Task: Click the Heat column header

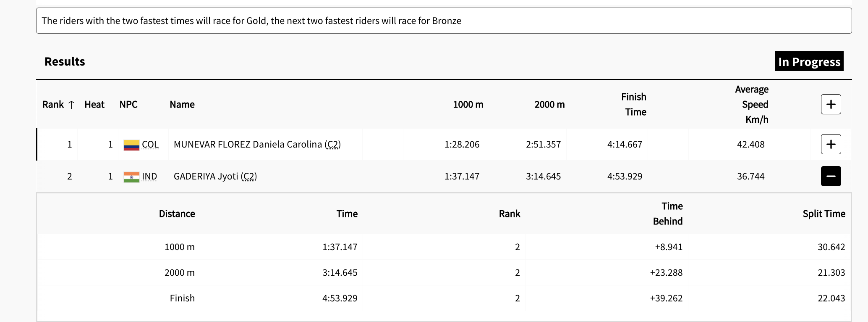Action: 94,105
